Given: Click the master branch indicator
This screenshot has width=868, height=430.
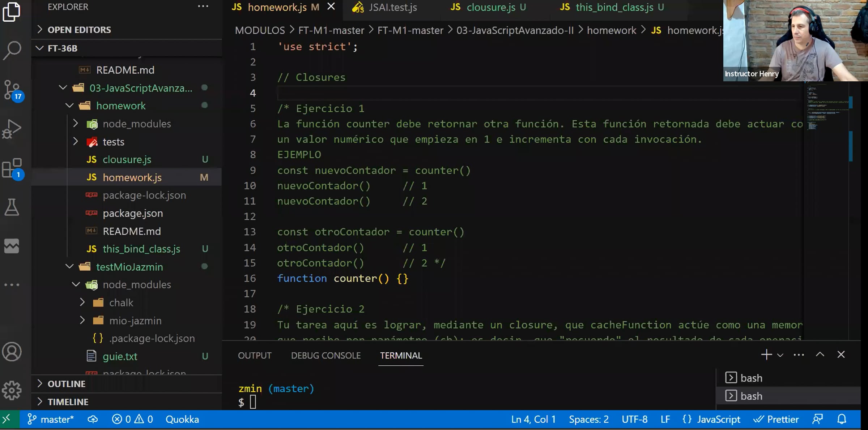Looking at the screenshot, I should pos(51,419).
